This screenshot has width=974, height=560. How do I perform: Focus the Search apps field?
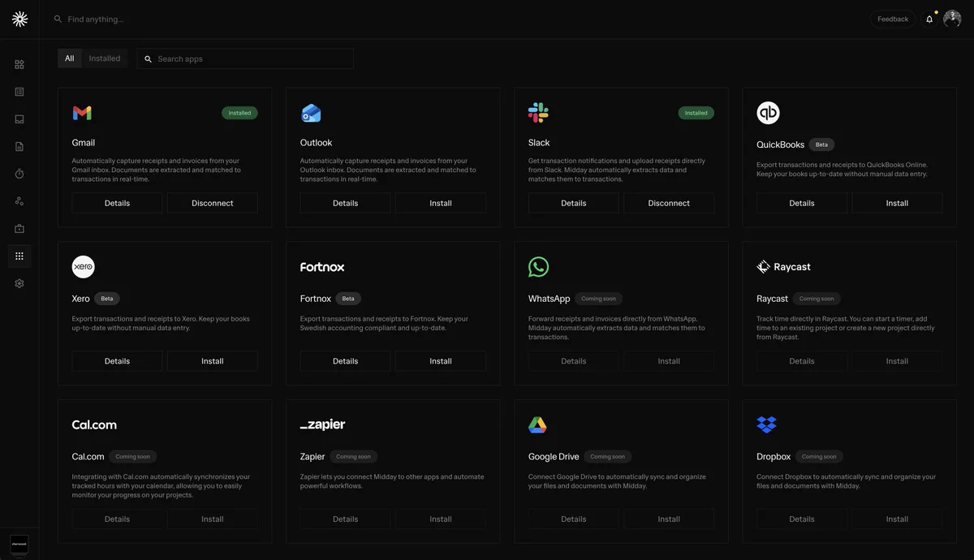pos(245,58)
